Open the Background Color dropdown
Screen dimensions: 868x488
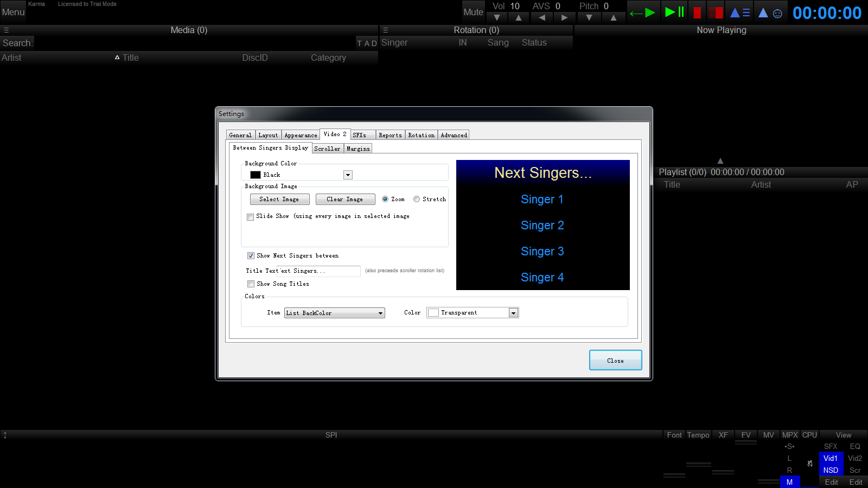pos(348,175)
